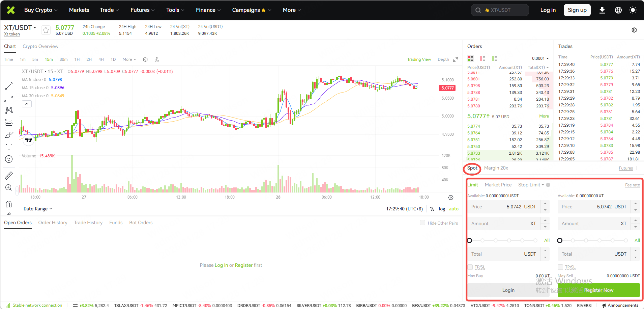This screenshot has width=644, height=309.
Task: Click the green Register Now button
Action: [598, 290]
